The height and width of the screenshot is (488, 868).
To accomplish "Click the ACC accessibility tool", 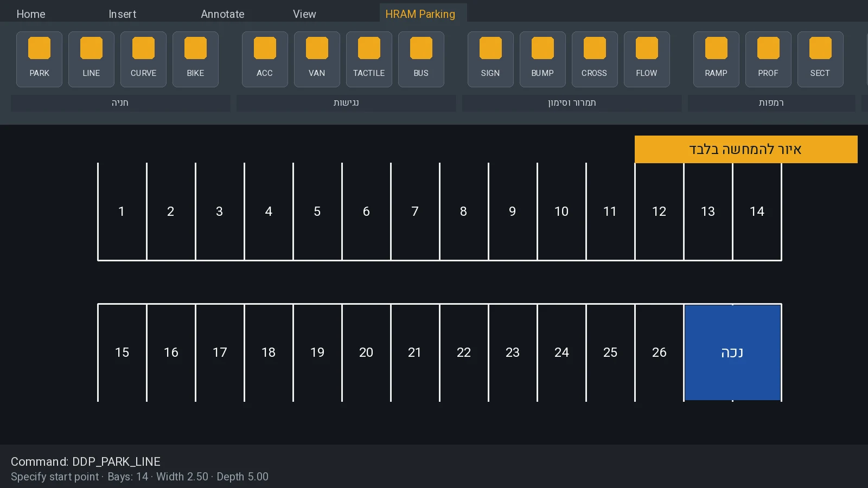I will coord(265,59).
